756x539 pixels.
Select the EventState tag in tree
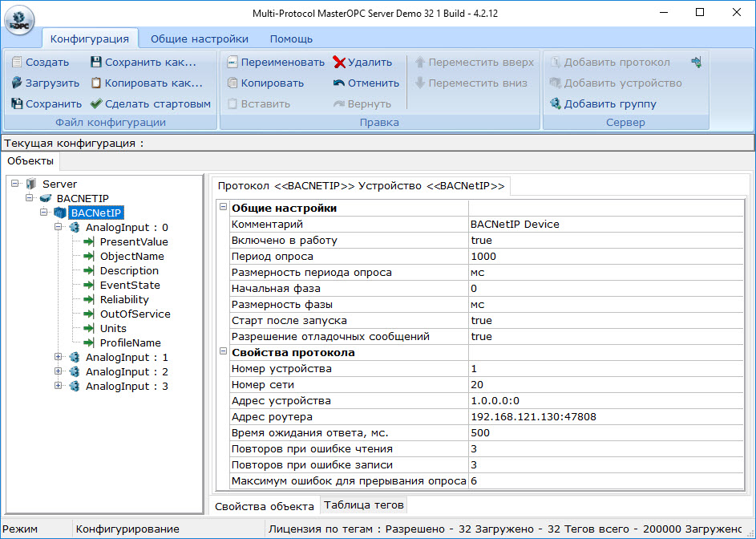pos(130,286)
